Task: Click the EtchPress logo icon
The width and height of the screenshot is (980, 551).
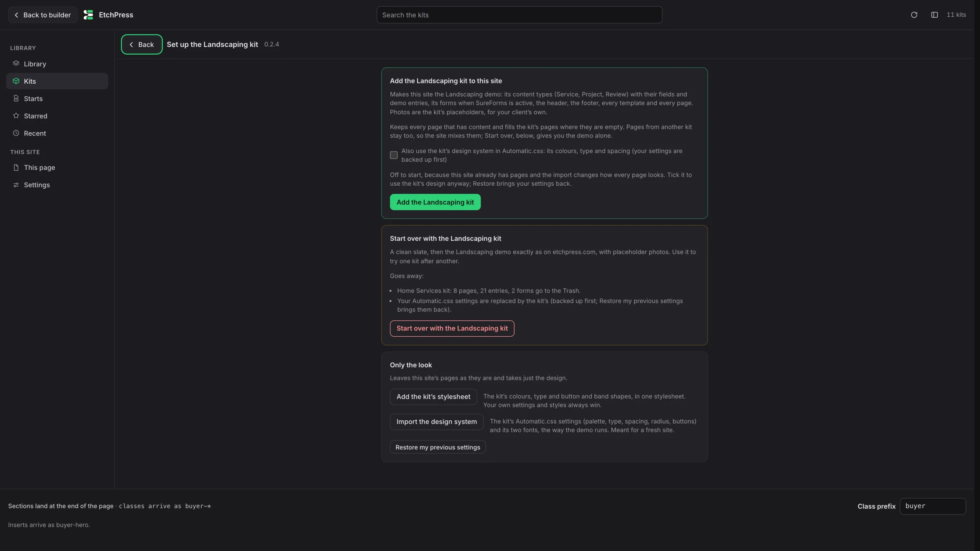Action: click(88, 15)
